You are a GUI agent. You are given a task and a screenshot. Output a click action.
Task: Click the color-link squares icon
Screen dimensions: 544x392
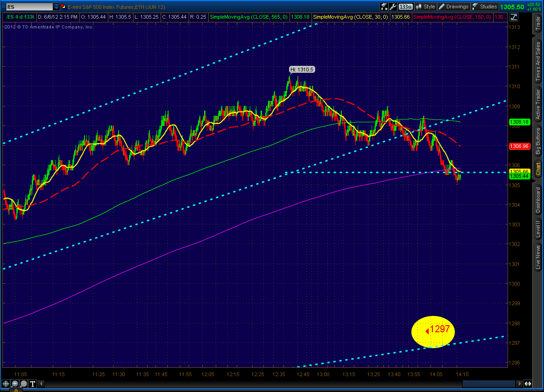pyautogui.click(x=64, y=7)
